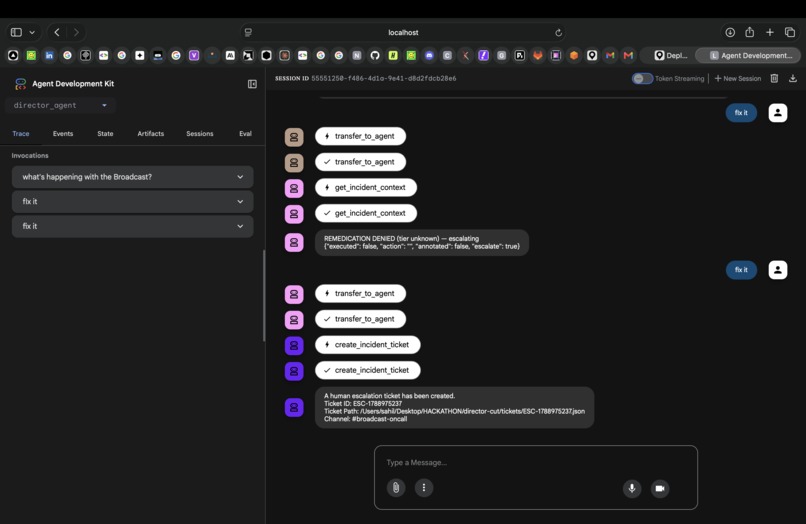
Task: Go forward with the forward arrow
Action: [76, 32]
